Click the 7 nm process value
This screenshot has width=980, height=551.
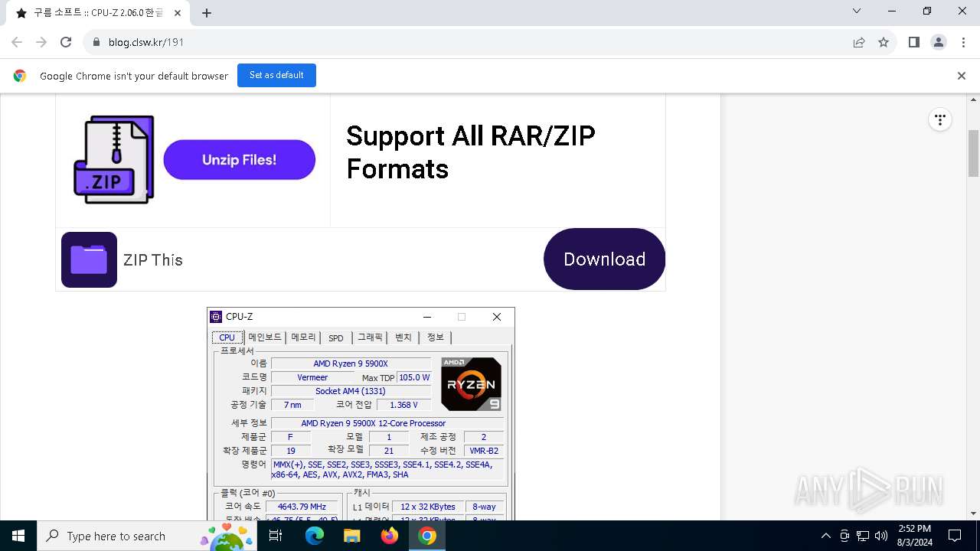coord(292,405)
